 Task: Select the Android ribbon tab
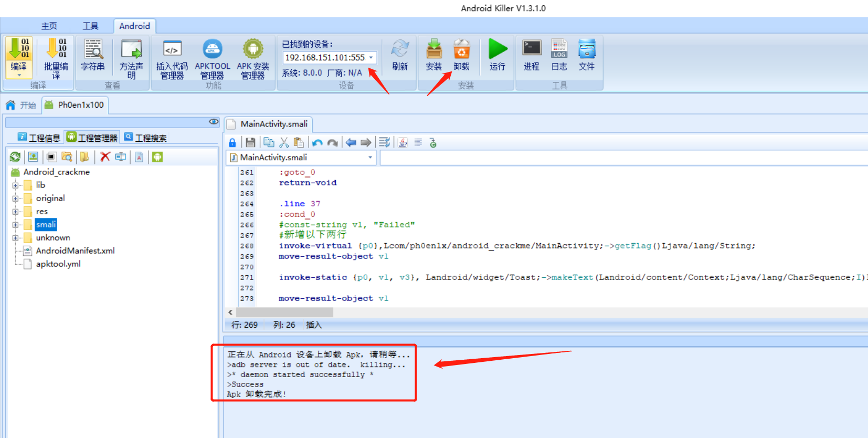tap(134, 26)
